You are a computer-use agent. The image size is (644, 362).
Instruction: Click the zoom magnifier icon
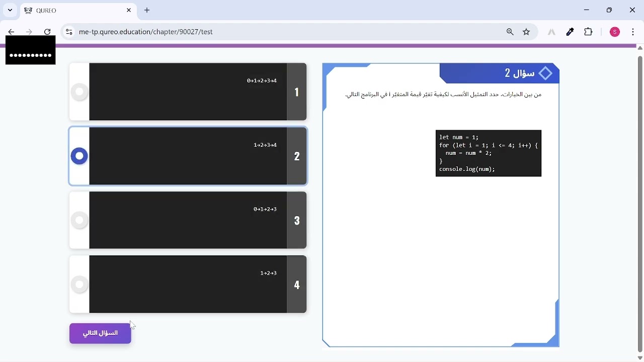click(x=511, y=32)
